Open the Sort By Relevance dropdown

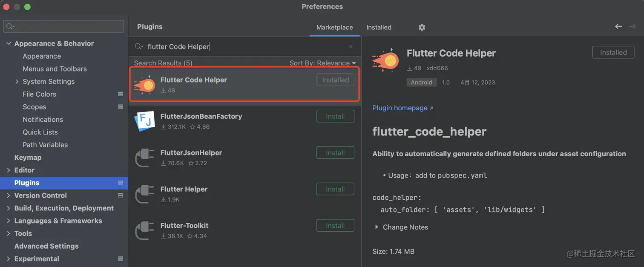coord(322,63)
